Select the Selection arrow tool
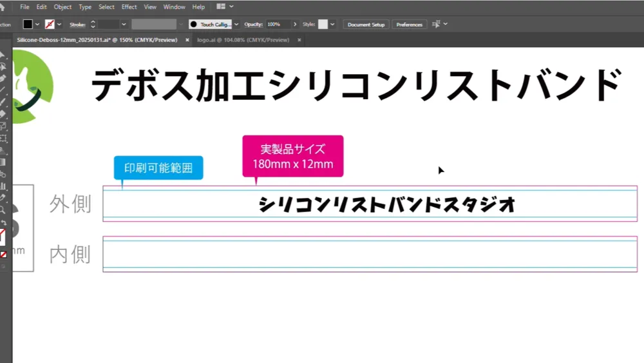Screen dimensions: 644x363 point(2,55)
